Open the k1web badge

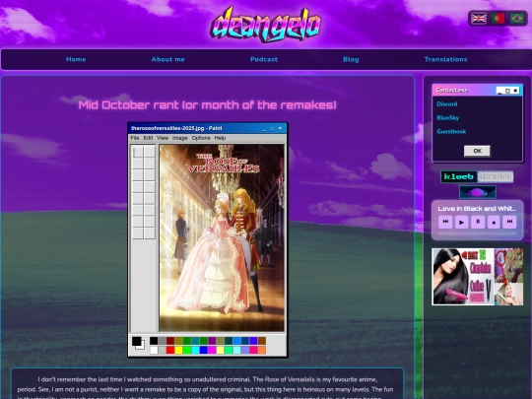pyautogui.click(x=459, y=176)
